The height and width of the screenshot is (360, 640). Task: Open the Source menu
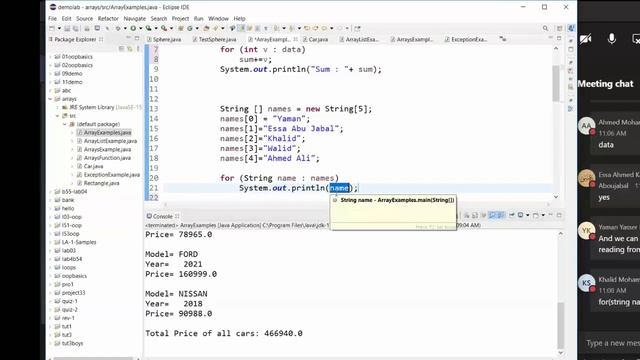[84, 19]
